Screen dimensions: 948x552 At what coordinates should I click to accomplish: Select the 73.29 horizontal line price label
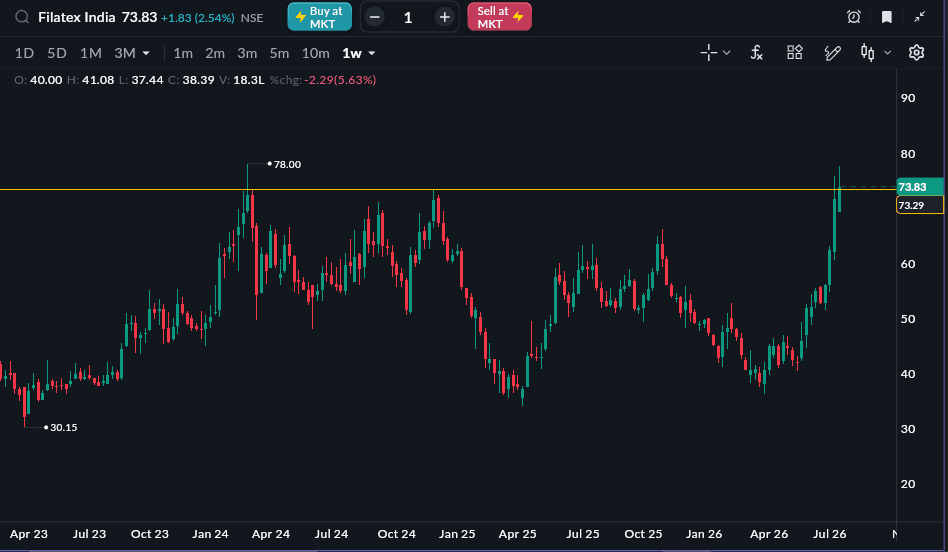click(x=919, y=205)
